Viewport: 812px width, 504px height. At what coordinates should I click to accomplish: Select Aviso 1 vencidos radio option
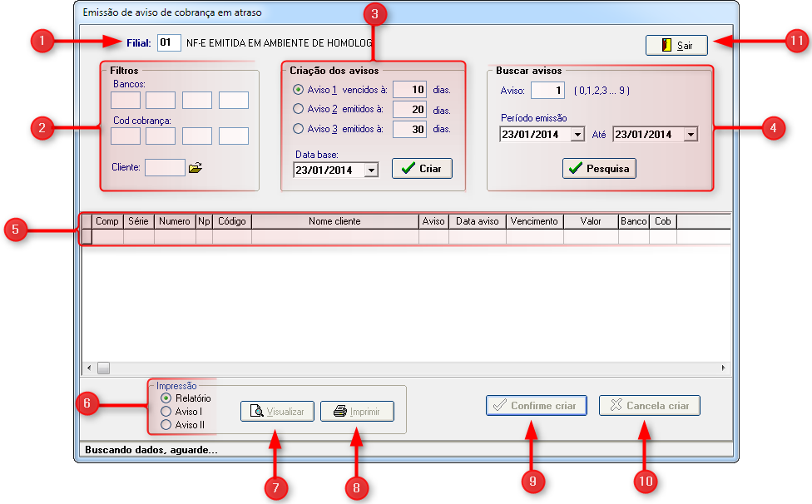[x=299, y=90]
